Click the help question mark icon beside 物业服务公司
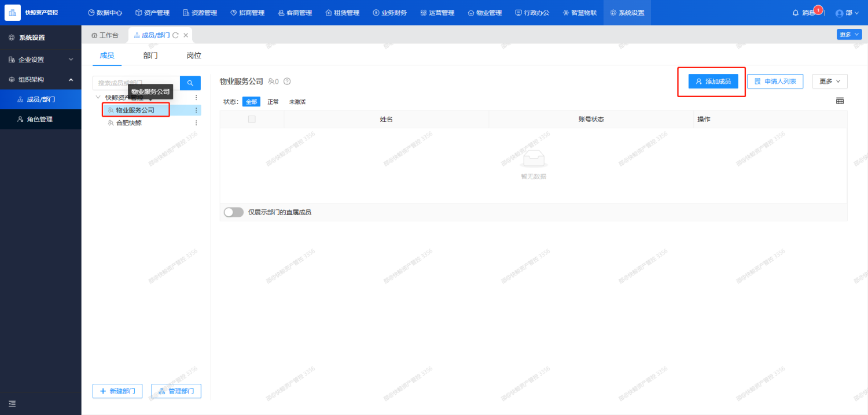Image resolution: width=868 pixels, height=415 pixels. click(x=287, y=81)
